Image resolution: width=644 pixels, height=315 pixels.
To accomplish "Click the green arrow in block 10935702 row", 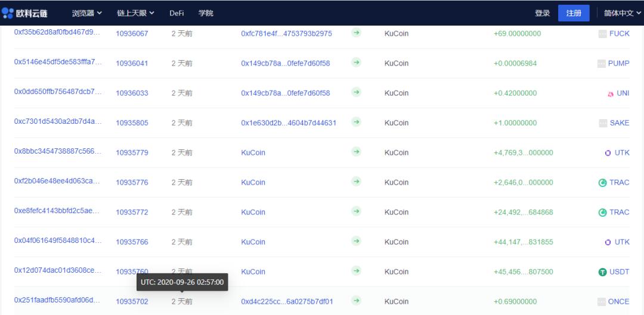I will pos(356,301).
